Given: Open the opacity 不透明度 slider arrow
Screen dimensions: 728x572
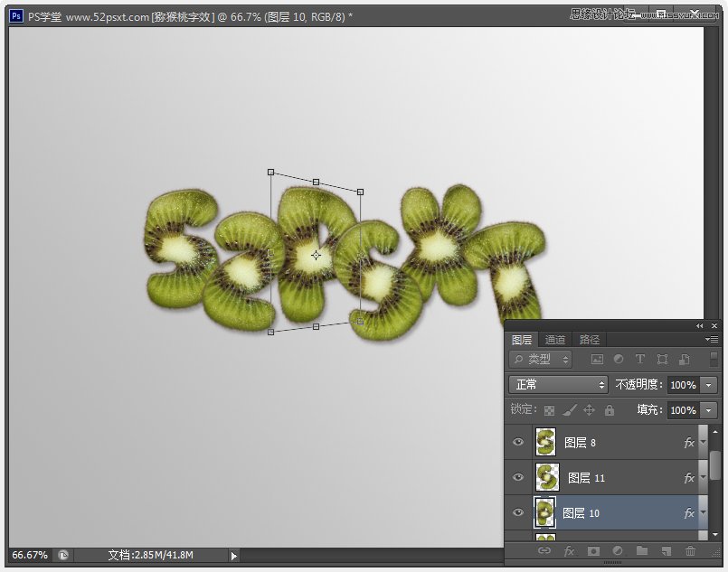Looking at the screenshot, I should pos(708,385).
